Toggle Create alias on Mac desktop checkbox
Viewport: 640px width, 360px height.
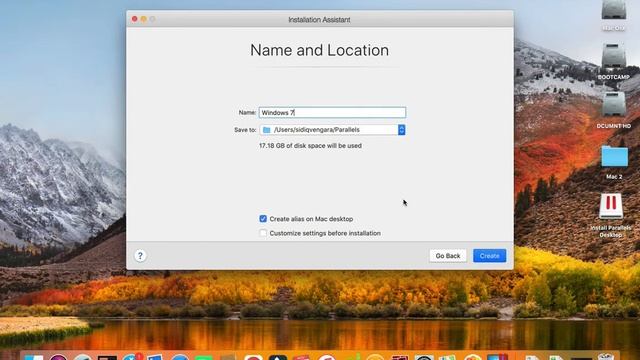tap(263, 219)
